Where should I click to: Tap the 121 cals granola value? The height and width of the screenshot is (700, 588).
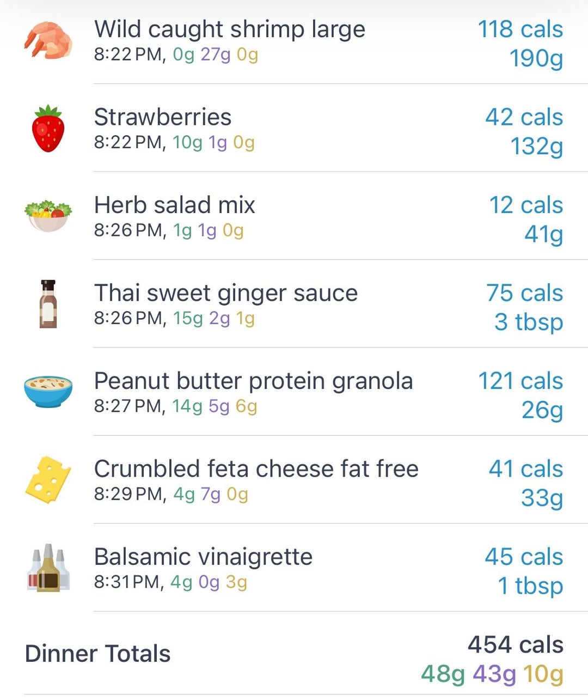click(x=520, y=381)
